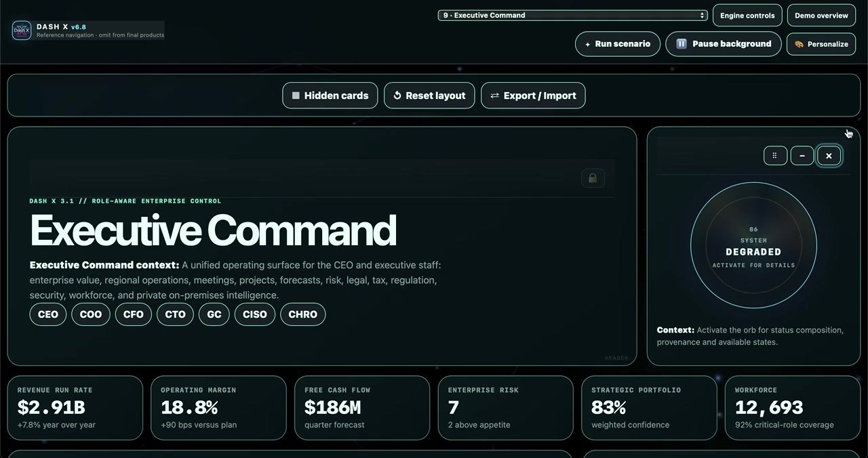Click the Context description under the orb
The width and height of the screenshot is (868, 458).
(x=750, y=336)
